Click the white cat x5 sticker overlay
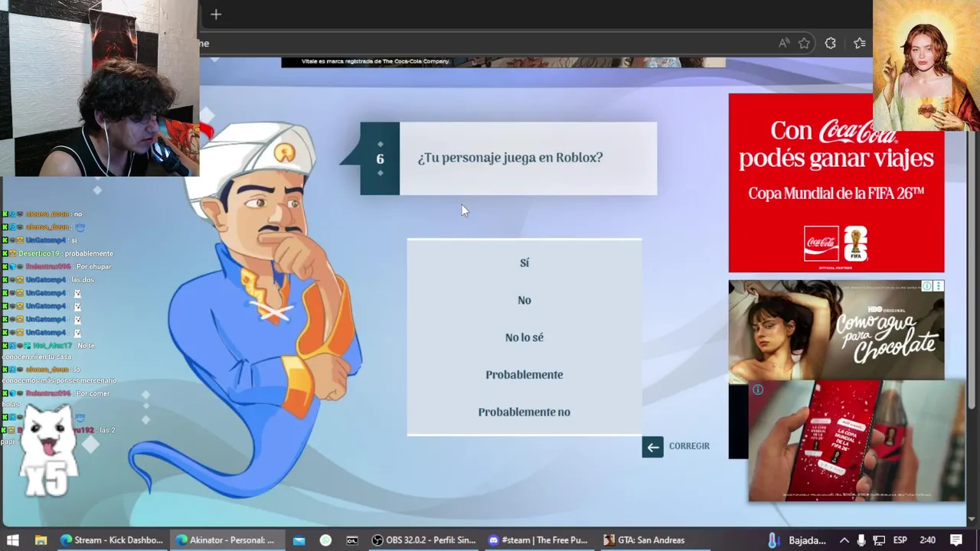 [47, 452]
